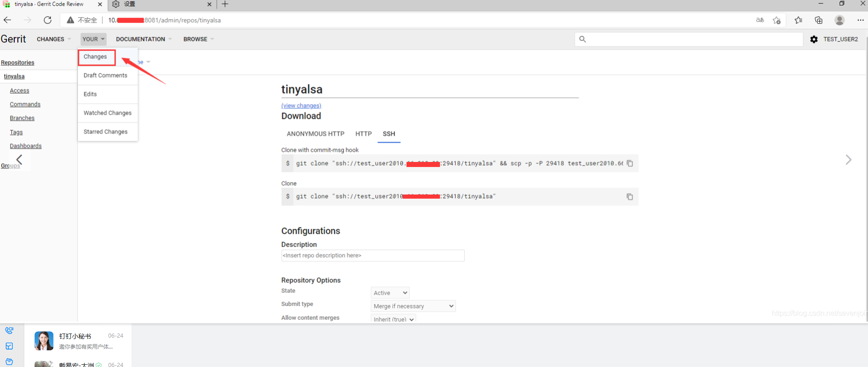
Task: Open the favorites list icon
Action: coord(798,20)
